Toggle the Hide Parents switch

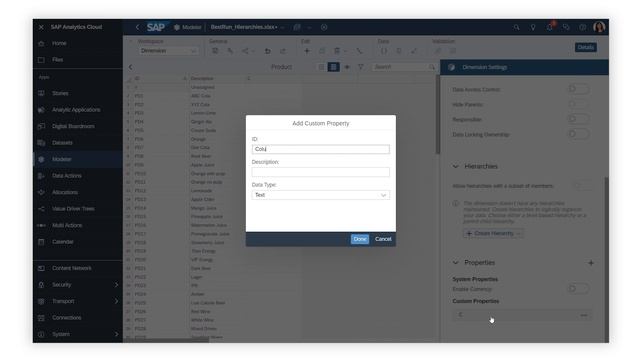point(579,104)
